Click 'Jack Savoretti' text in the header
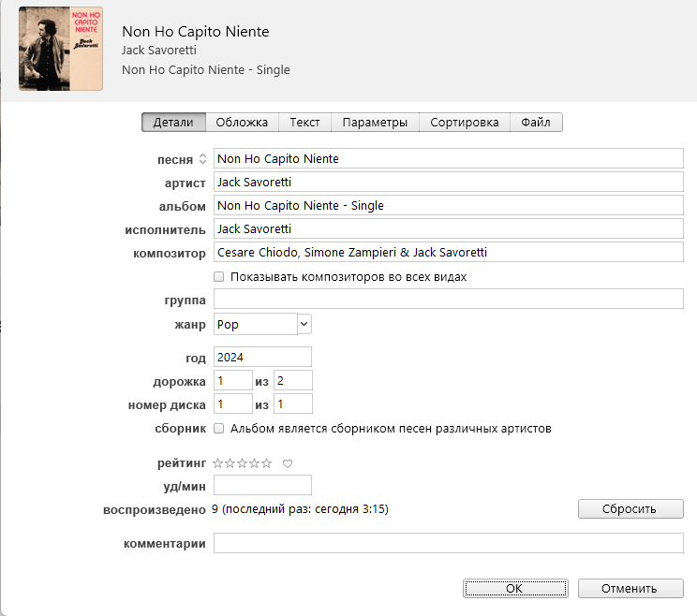 159,51
